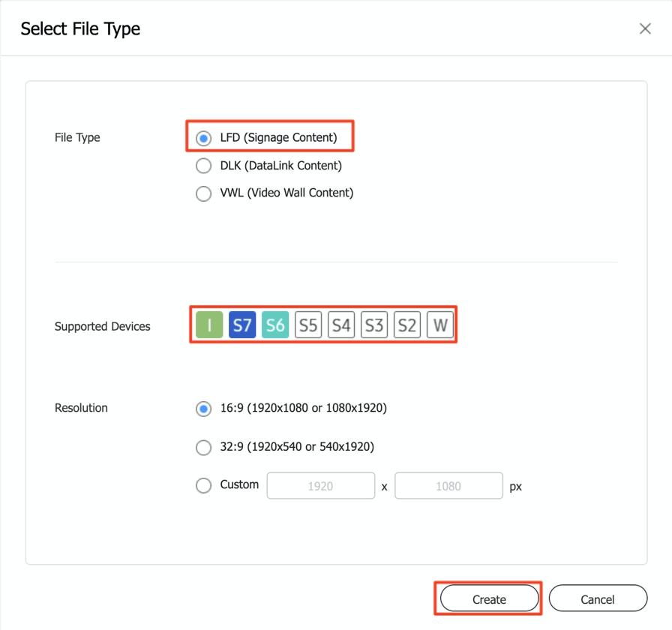Select the LFD (Signage Content) radio

(203, 138)
